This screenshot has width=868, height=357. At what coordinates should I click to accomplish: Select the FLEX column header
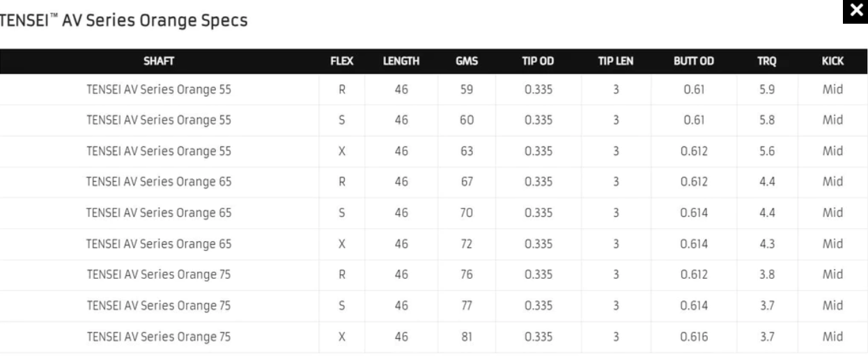(x=342, y=61)
